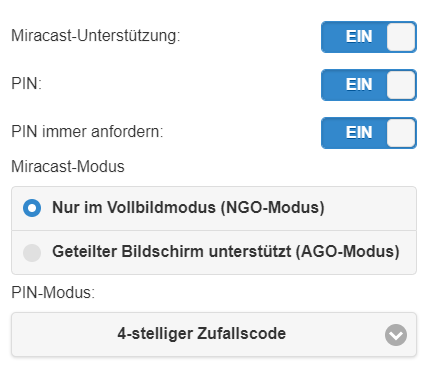Click the EIN text on the PIN immer anfordern switch
The height and width of the screenshot is (380, 431).
pos(359,132)
